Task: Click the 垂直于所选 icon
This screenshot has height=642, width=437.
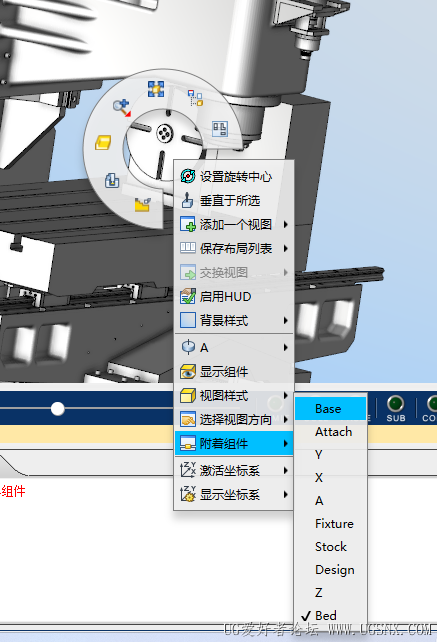Action: click(188, 200)
